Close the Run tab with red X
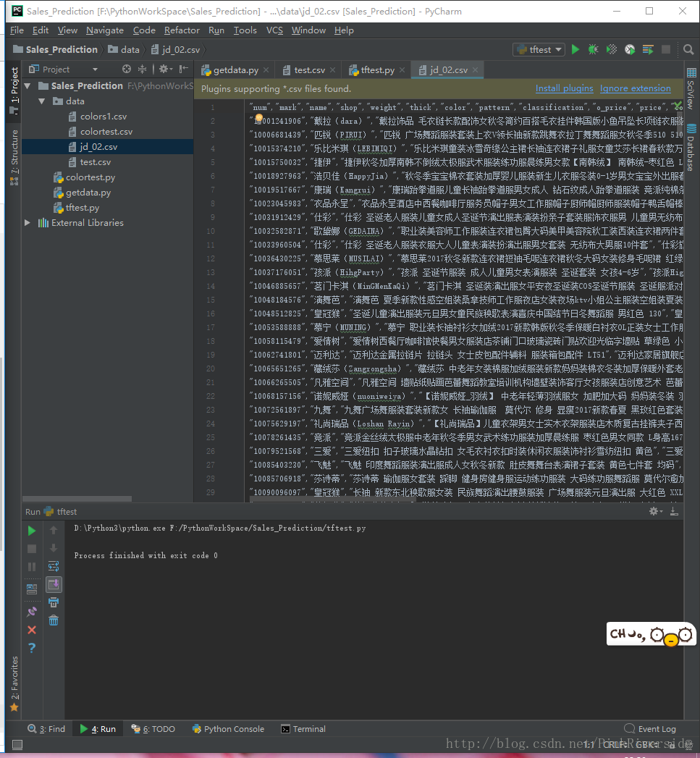The height and width of the screenshot is (758, 700). pos(32,630)
